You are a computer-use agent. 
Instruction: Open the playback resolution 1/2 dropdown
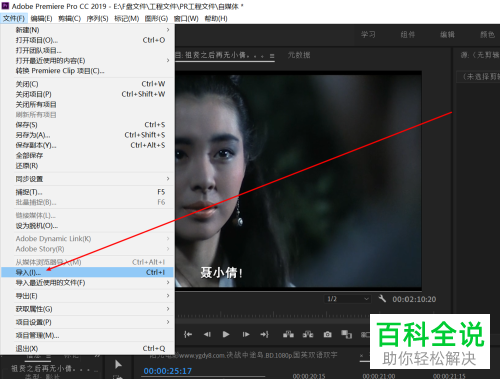[x=348, y=299]
